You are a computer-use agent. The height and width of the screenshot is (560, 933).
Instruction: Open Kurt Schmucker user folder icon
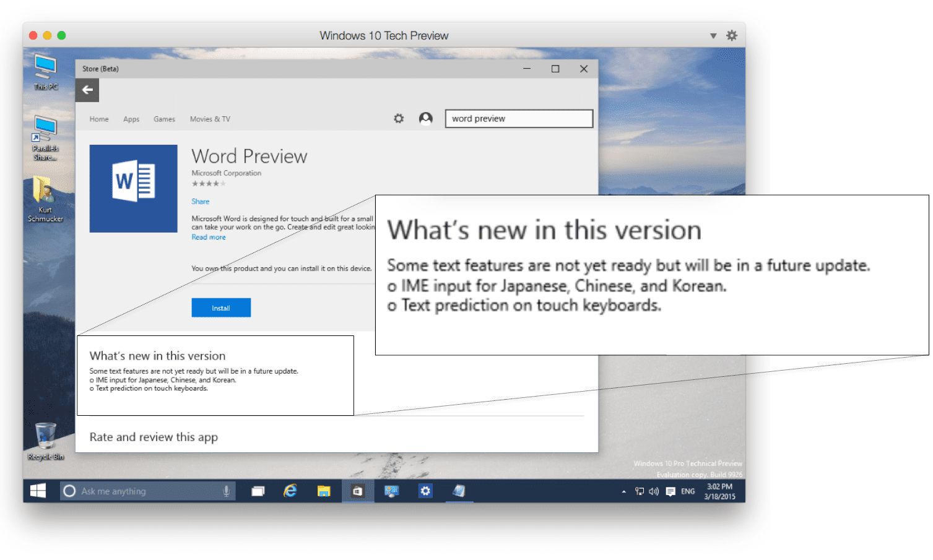pyautogui.click(x=46, y=199)
